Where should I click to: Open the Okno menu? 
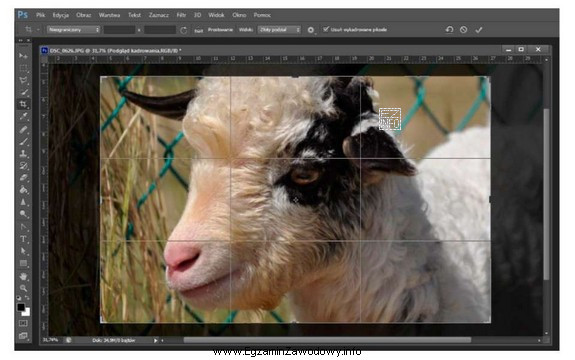(239, 15)
